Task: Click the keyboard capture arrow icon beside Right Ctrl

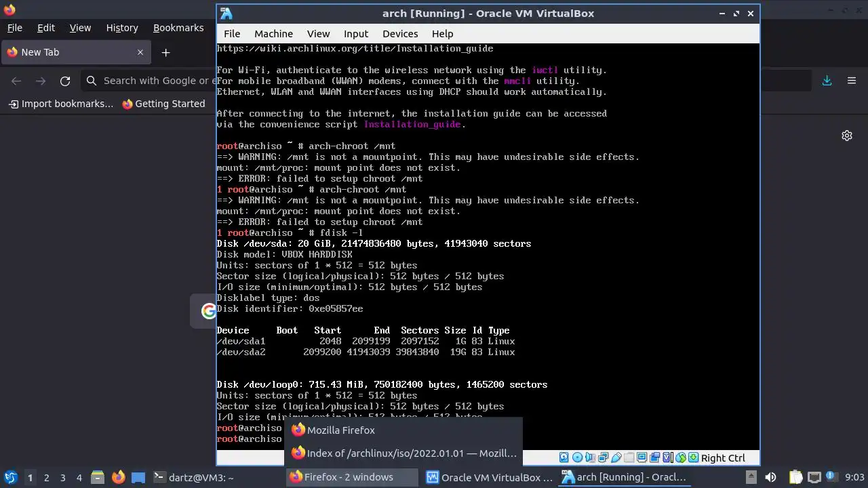Action: point(694,457)
